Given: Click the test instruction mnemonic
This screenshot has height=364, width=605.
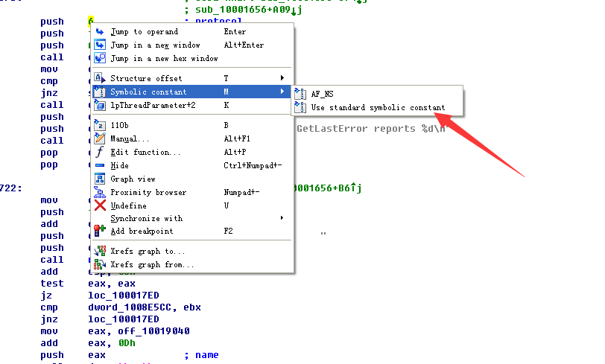Looking at the screenshot, I should tap(52, 284).
